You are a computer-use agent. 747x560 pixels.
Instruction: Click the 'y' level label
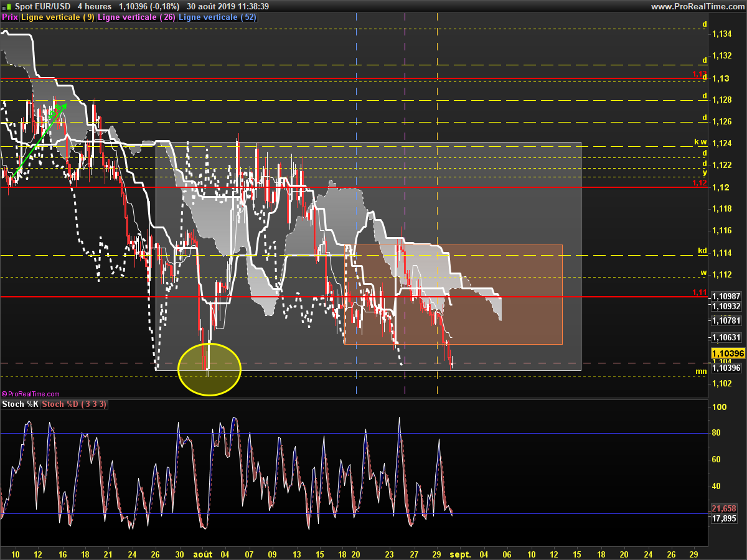pos(705,172)
